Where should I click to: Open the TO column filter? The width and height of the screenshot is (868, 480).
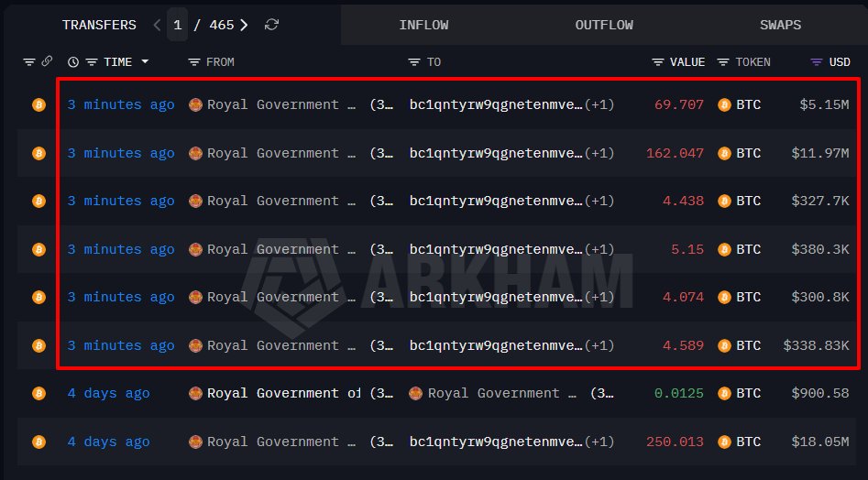[x=414, y=62]
